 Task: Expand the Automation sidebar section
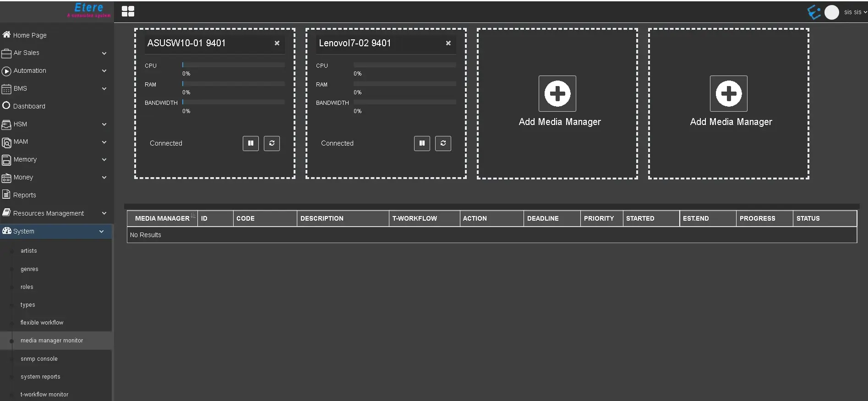(55, 71)
